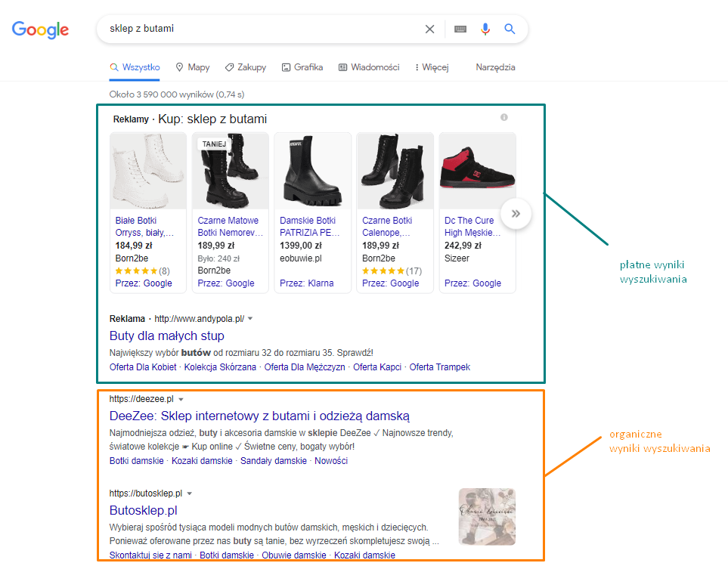Click the 'Dc The Cure High Męskie' product title

472,227
